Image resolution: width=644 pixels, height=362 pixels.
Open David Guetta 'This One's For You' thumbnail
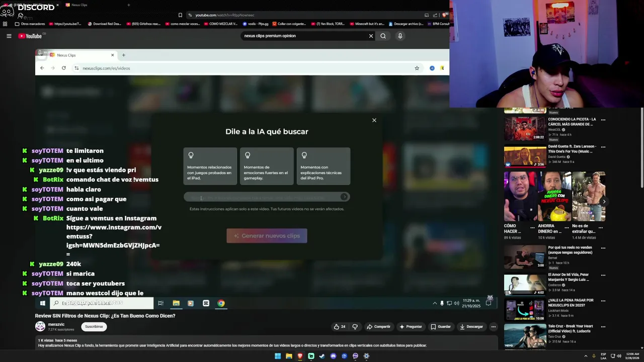click(x=525, y=156)
